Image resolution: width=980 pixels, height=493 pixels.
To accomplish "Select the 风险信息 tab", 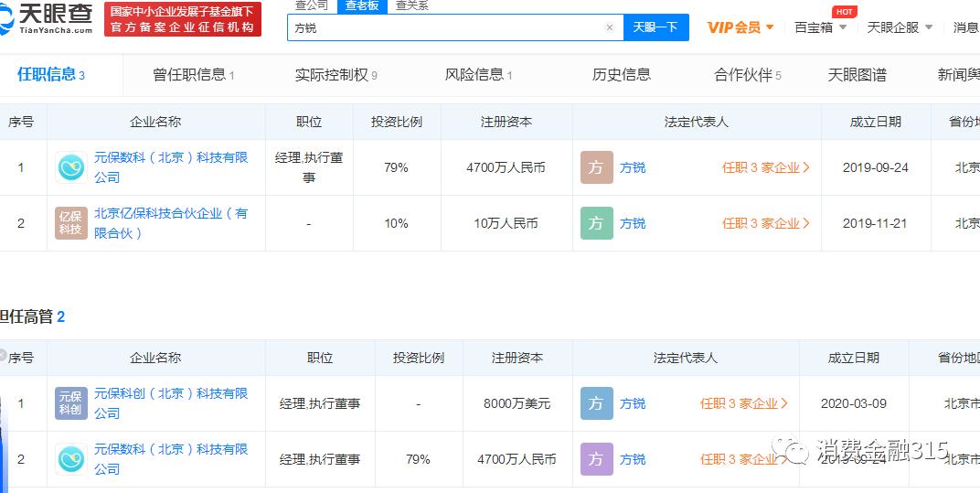I will [478, 75].
